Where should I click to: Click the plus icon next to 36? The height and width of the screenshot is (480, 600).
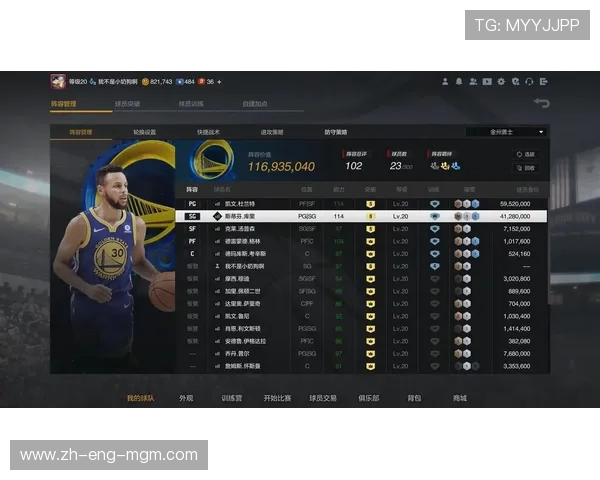(x=219, y=82)
